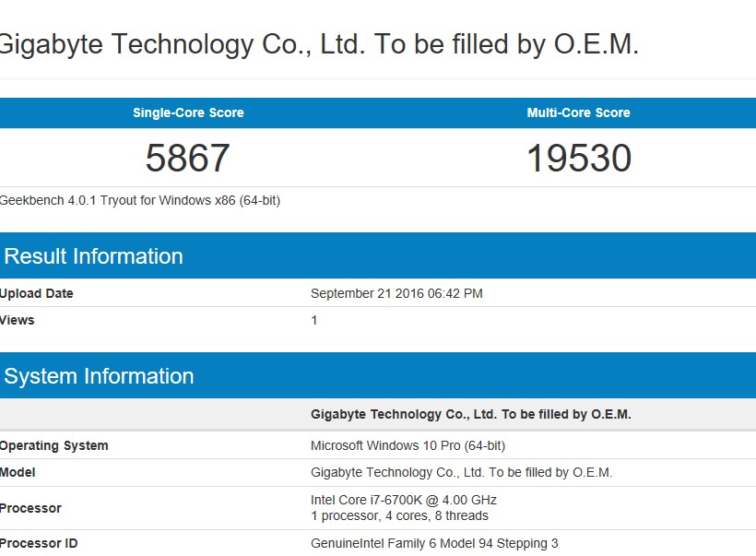The height and width of the screenshot is (556, 756).
Task: Click the Gigabyte Technology page title
Action: [x=319, y=44]
